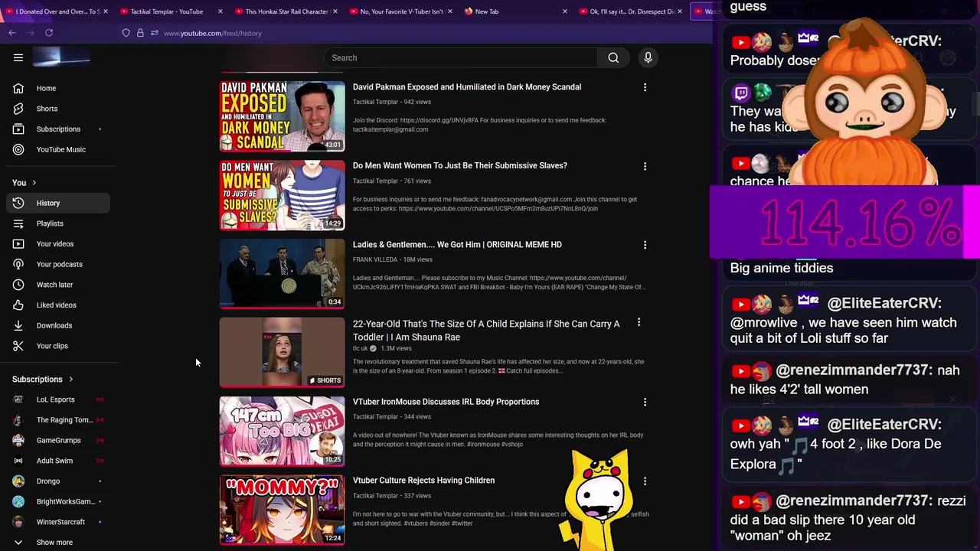The width and height of the screenshot is (980, 551).
Task: Open Your clips in sidebar
Action: pyautogui.click(x=58, y=346)
